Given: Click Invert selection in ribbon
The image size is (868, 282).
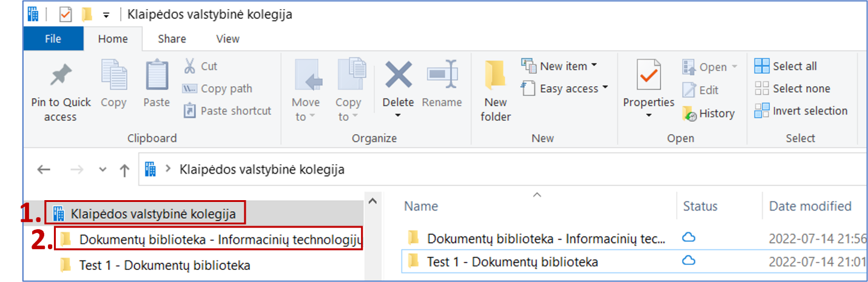Looking at the screenshot, I should [x=801, y=111].
